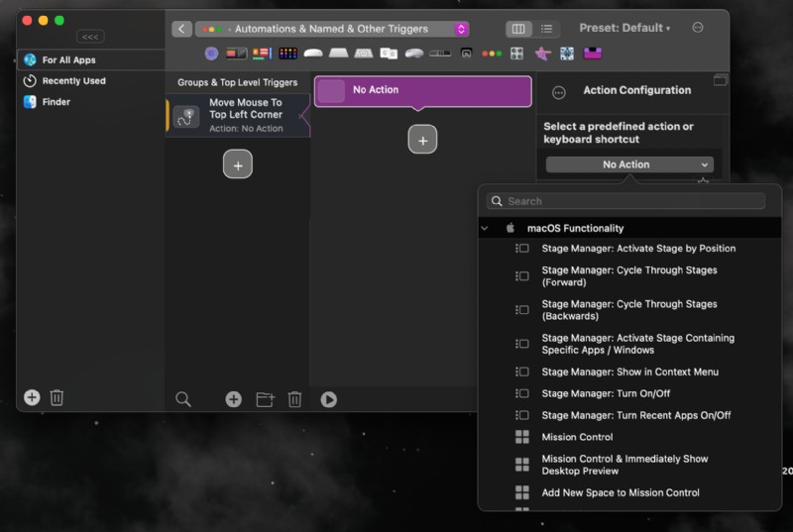Viewport: 793px width, 532px height.
Task: Click the back arrow button in toolbar
Action: click(181, 29)
